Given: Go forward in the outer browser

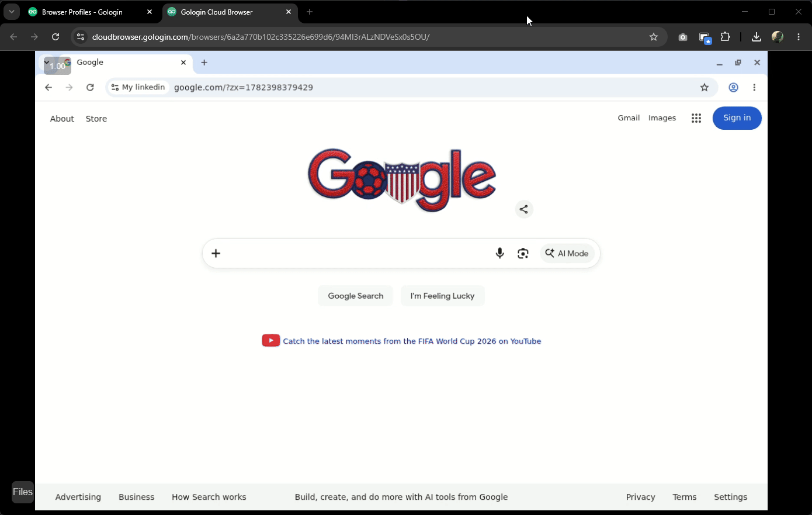Looking at the screenshot, I should (x=34, y=37).
